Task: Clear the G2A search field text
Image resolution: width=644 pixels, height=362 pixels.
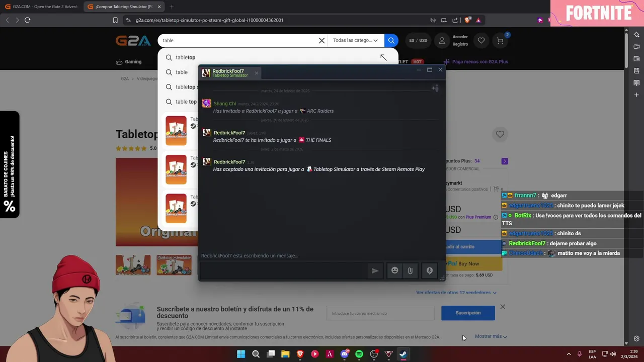Action: [x=321, y=41]
